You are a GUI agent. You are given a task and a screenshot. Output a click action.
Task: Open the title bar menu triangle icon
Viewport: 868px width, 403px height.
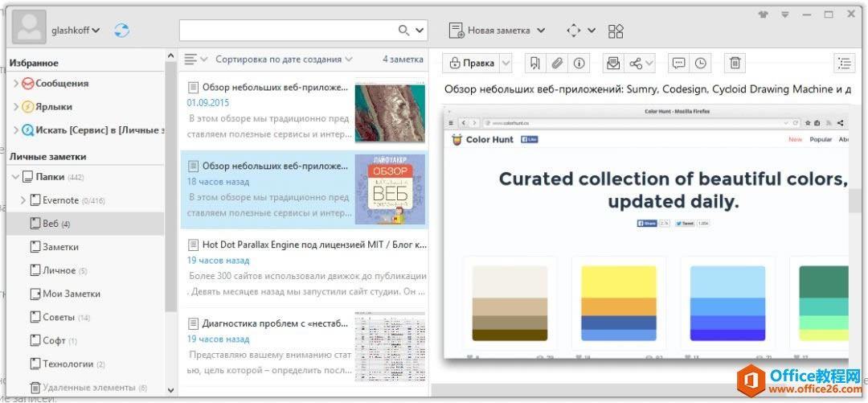[x=785, y=14]
